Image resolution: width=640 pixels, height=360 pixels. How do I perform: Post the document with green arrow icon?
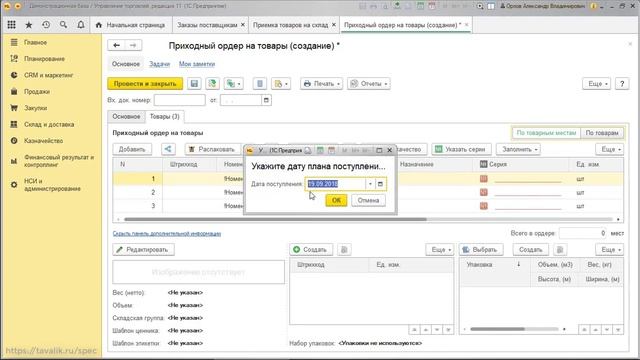tap(212, 84)
